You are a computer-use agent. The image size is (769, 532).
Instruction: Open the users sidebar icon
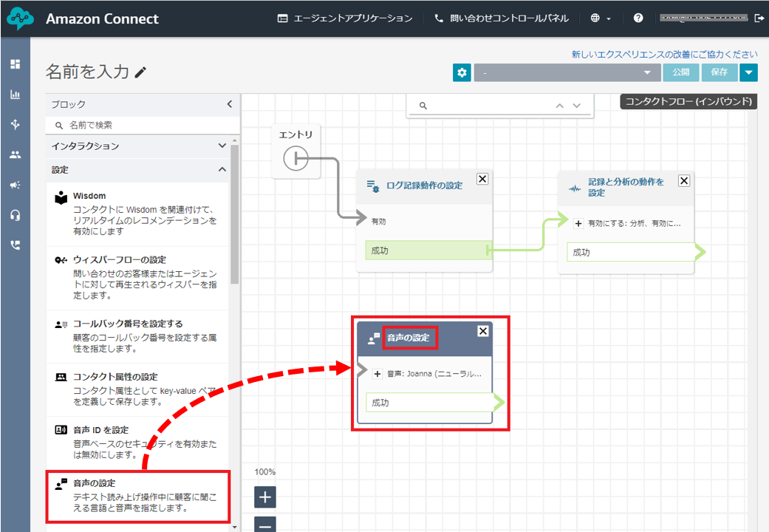pyautogui.click(x=16, y=154)
